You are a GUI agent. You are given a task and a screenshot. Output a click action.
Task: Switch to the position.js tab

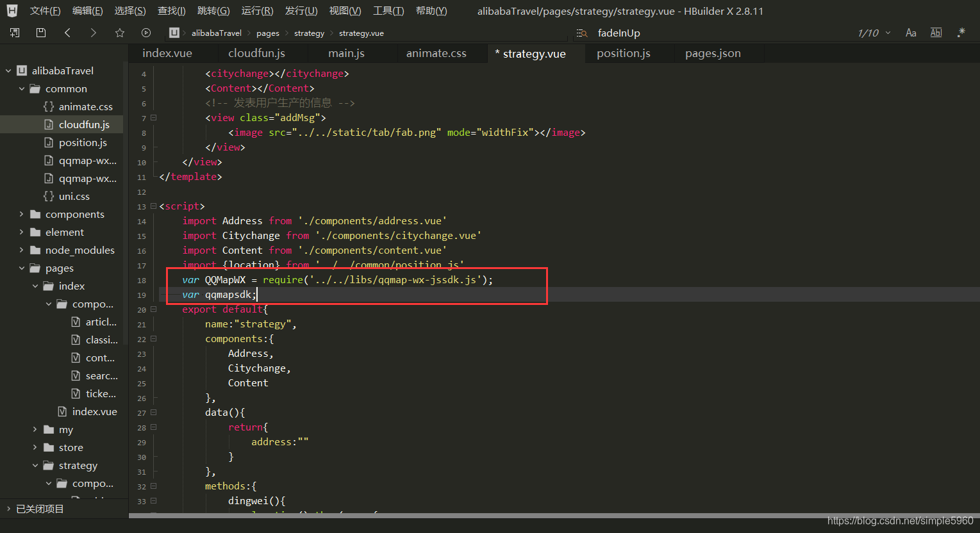624,53
